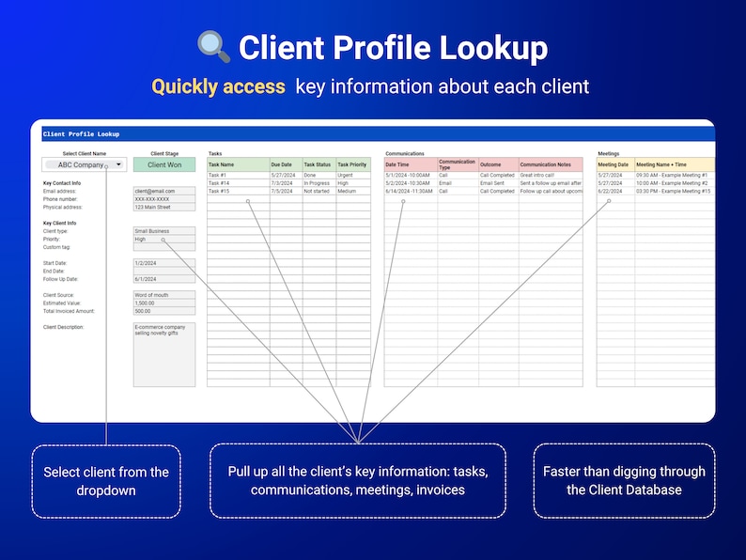This screenshot has height=560, width=746.
Task: Select the 5/1/2024 -10:00AM communication cell
Action: pos(411,175)
